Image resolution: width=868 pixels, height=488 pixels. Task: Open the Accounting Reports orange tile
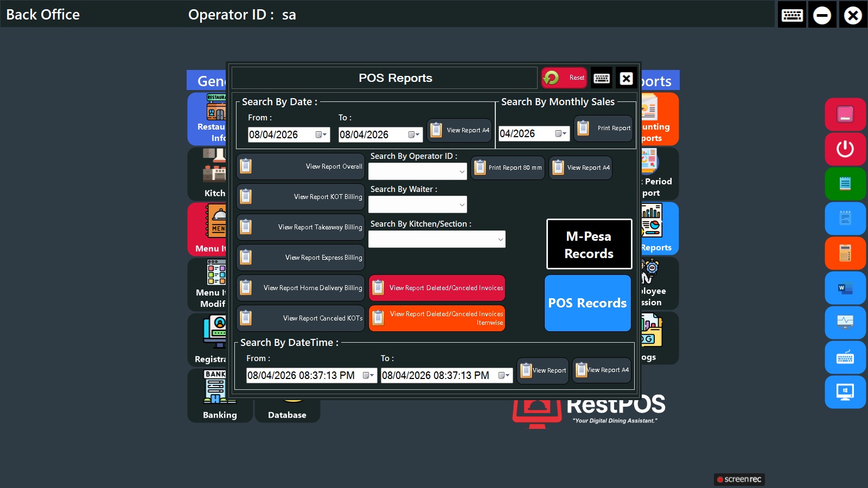coord(660,119)
